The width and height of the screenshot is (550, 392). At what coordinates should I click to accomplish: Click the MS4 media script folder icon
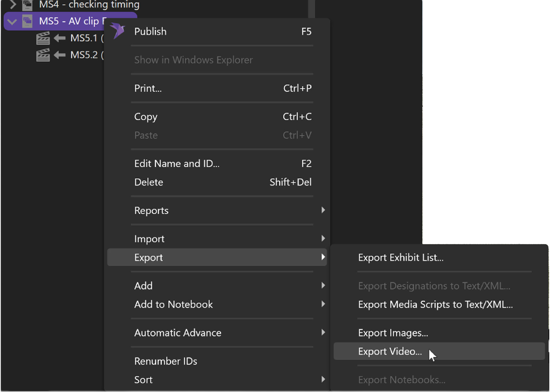(27, 4)
